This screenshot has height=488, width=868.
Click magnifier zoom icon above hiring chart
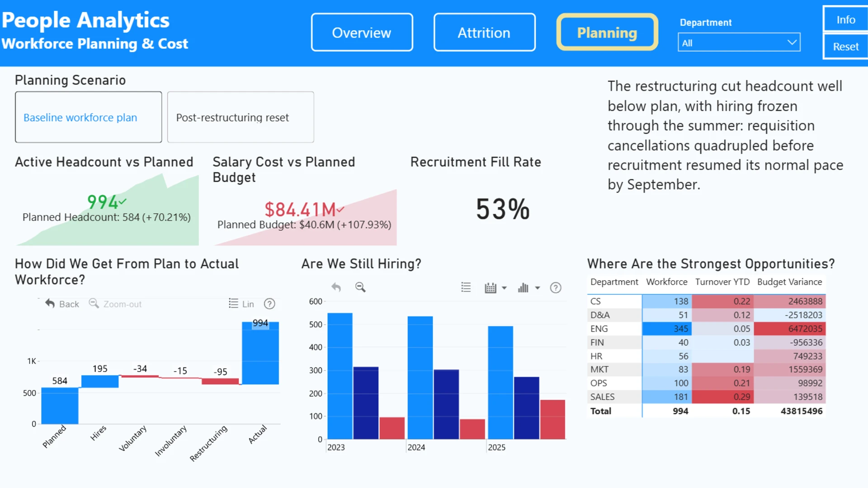[360, 287]
